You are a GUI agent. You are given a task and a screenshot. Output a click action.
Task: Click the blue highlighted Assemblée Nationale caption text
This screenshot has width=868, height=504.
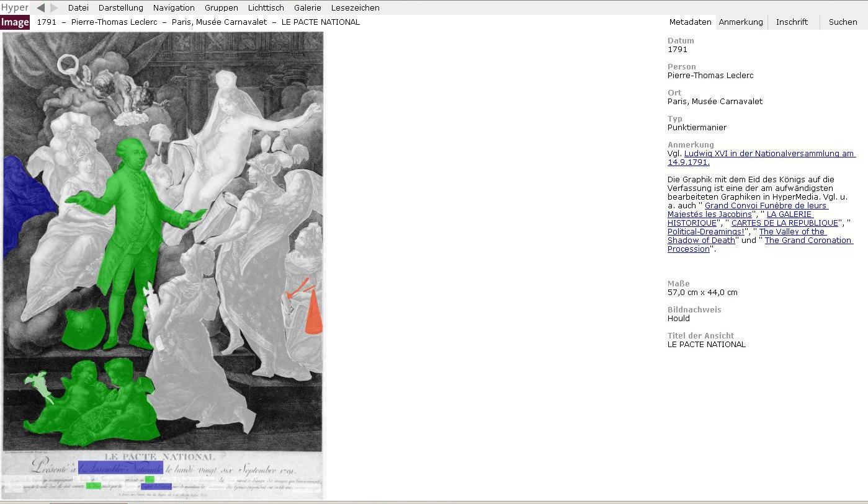[x=121, y=469]
